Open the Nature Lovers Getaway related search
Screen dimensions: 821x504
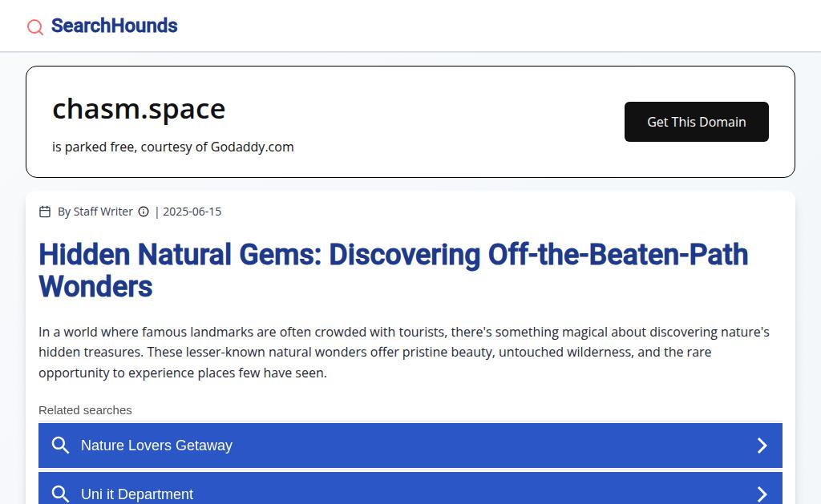156,446
